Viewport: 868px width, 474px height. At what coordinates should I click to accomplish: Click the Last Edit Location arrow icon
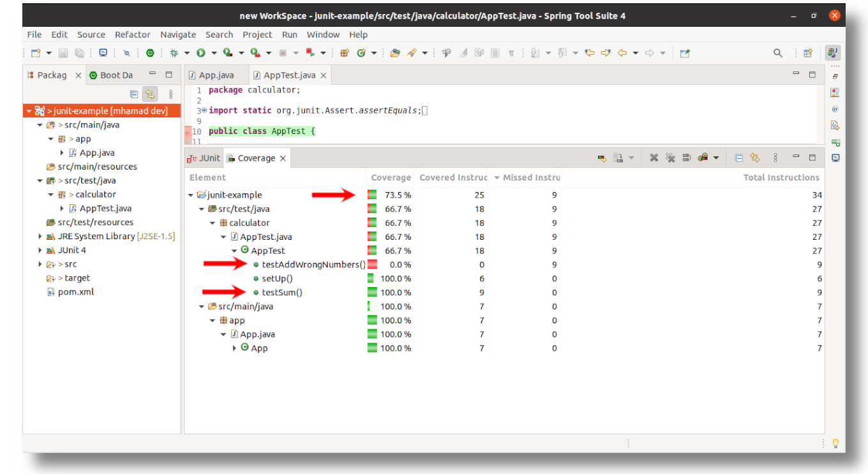[590, 53]
